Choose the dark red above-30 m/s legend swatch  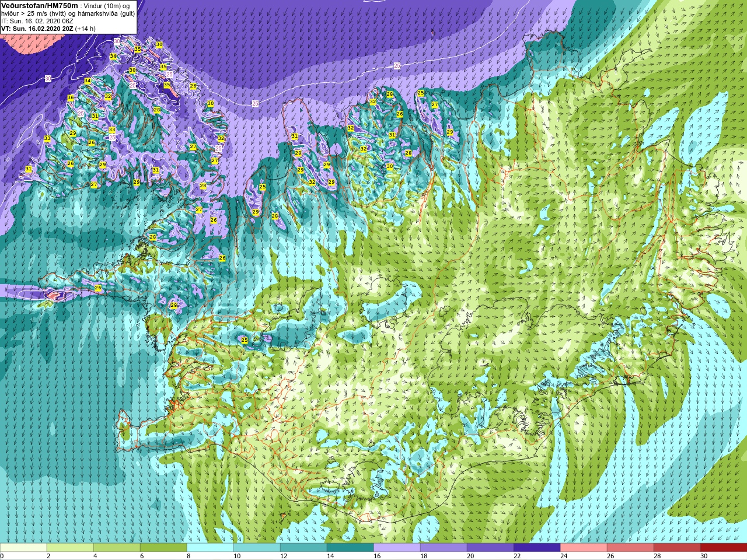tap(724, 547)
